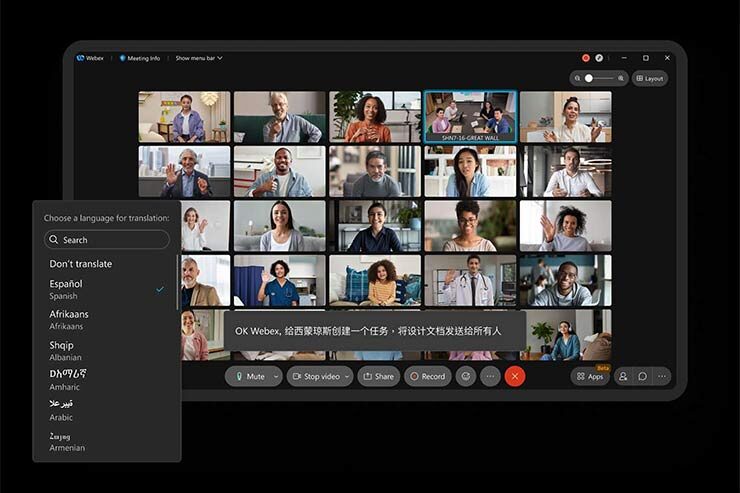Click the language Search field
This screenshot has width=740, height=493.
[107, 240]
